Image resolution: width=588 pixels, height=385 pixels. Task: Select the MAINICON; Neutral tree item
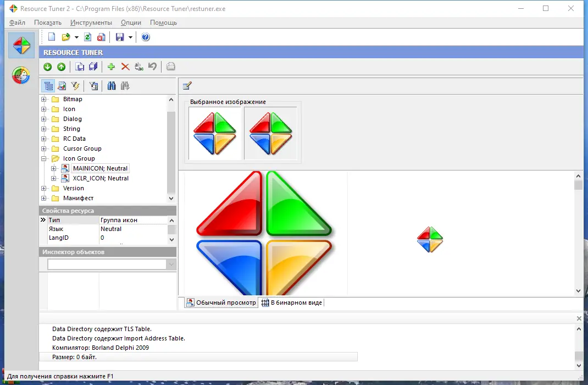point(100,168)
